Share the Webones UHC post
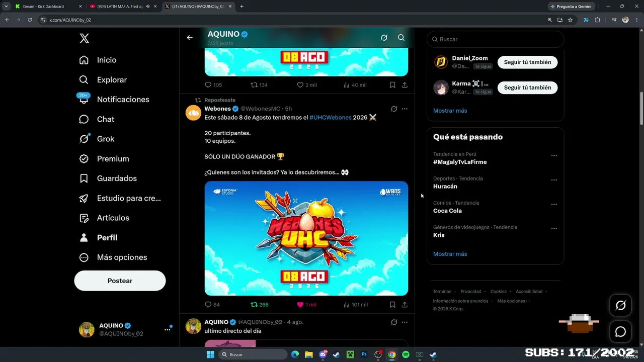Viewport: 644px width, 362px height. pos(405,305)
